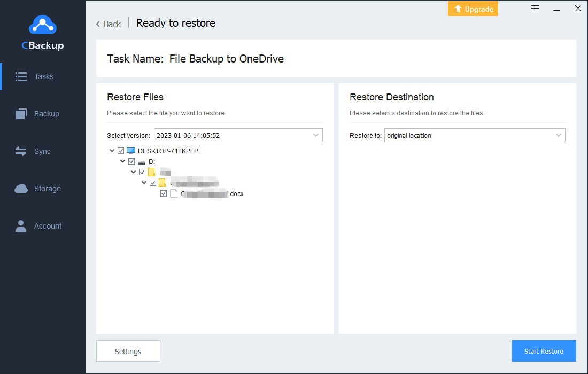Click the 'File Backup to OneDrive' task name
The image size is (588, 374).
tap(227, 59)
